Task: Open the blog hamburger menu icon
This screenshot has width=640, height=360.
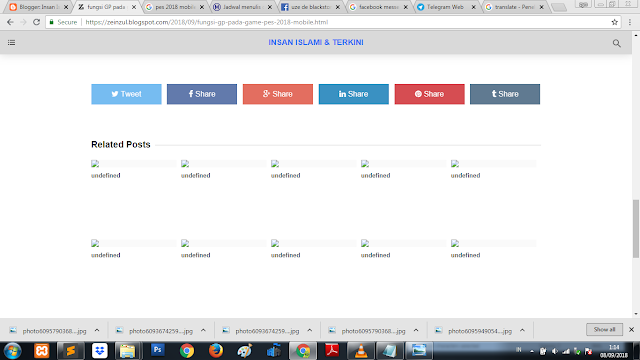Action: click(x=11, y=42)
